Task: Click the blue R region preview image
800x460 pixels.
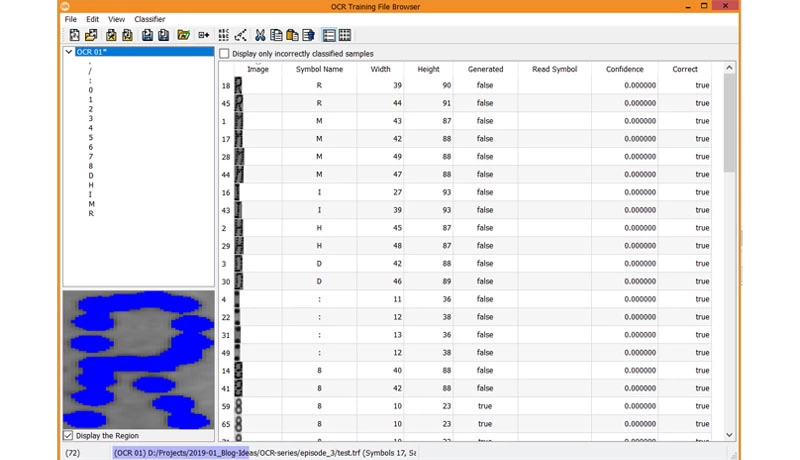Action: point(139,360)
